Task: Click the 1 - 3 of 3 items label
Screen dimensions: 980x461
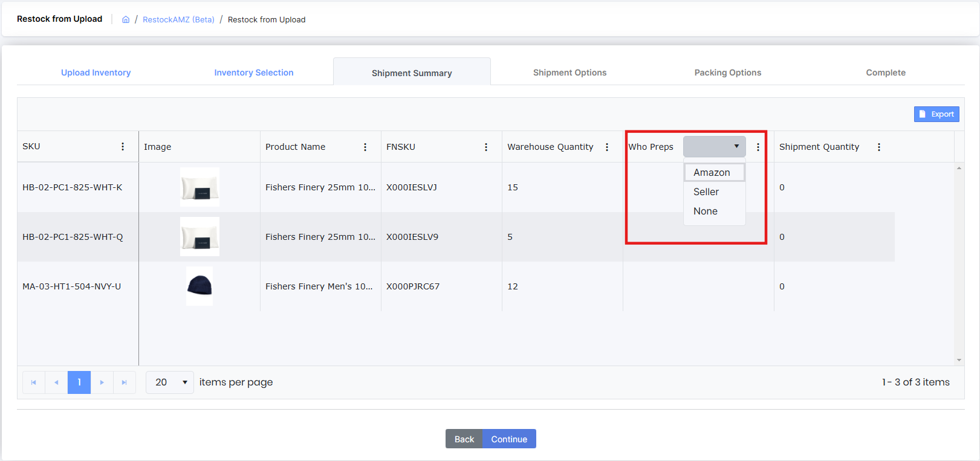Action: 916,382
